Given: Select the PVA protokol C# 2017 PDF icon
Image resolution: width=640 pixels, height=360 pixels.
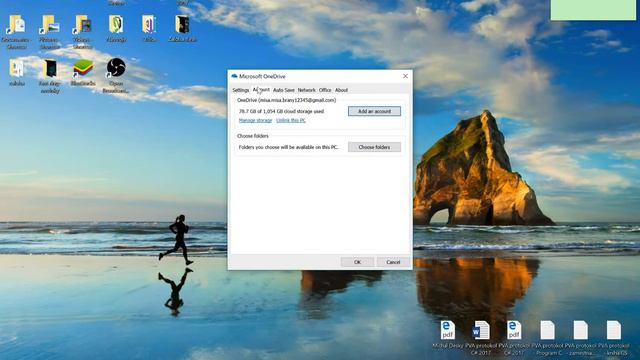Looking at the screenshot, I should click(x=514, y=337).
